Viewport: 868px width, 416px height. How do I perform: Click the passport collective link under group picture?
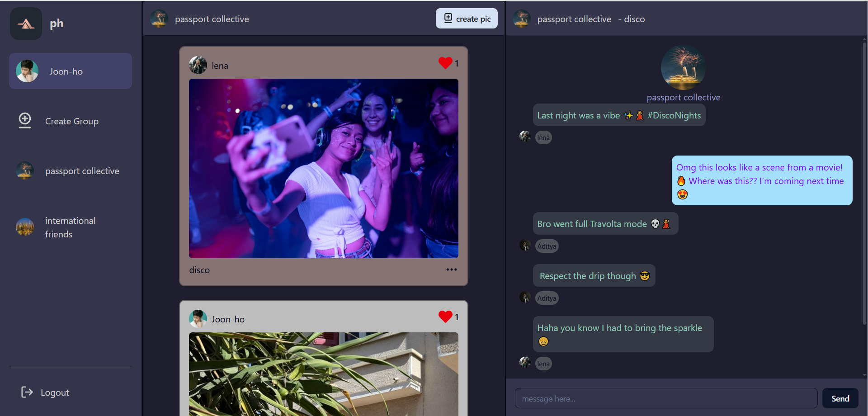684,97
